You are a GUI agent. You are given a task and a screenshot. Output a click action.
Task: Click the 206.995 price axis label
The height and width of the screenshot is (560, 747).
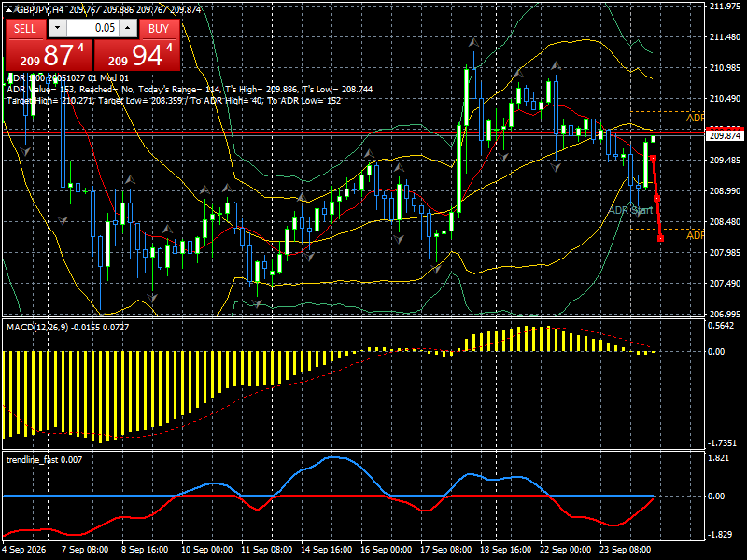(725, 314)
